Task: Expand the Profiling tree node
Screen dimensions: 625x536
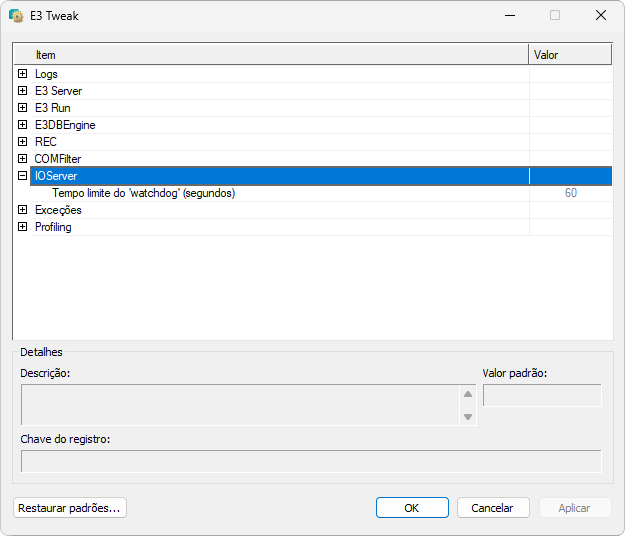Action: pyautogui.click(x=22, y=227)
